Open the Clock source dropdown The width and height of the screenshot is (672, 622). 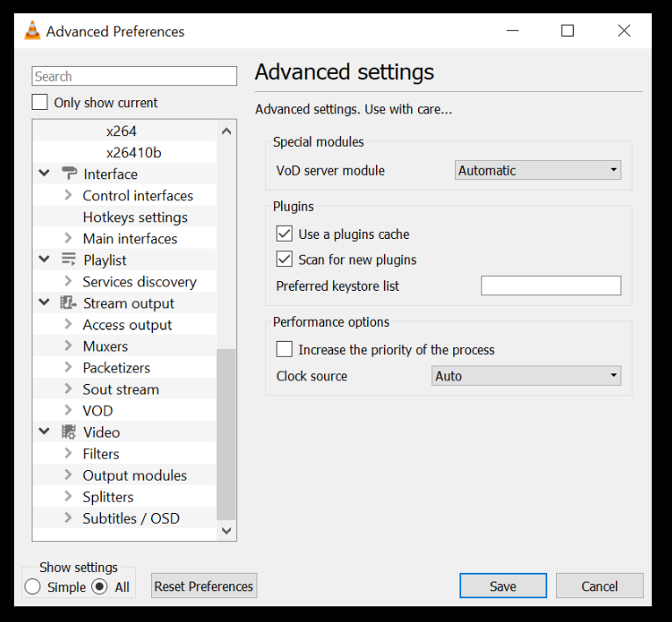[x=526, y=376]
